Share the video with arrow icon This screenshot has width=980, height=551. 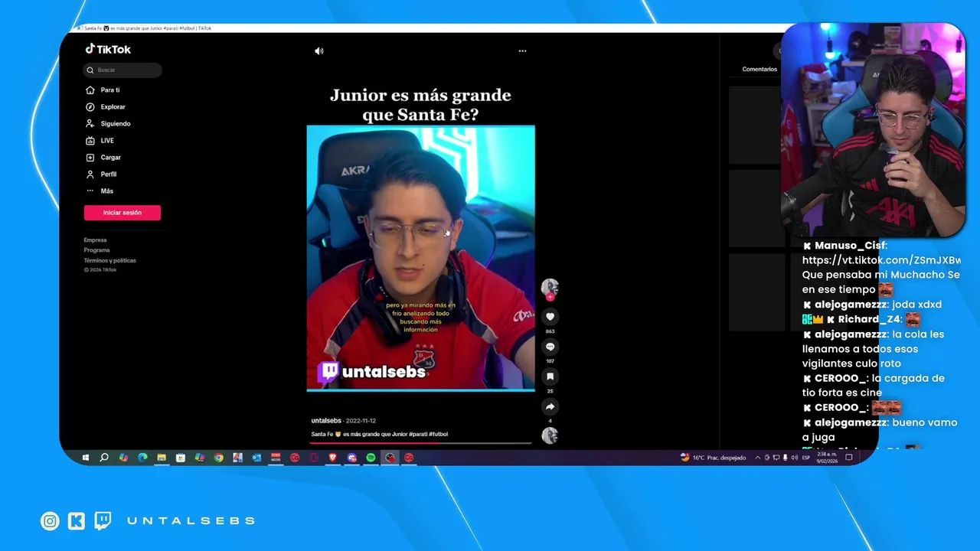pyautogui.click(x=550, y=406)
